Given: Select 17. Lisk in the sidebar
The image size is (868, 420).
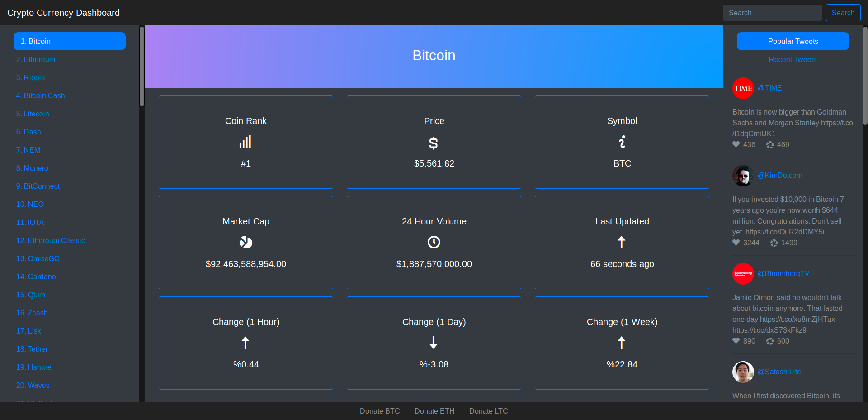Looking at the screenshot, I should (x=28, y=331).
